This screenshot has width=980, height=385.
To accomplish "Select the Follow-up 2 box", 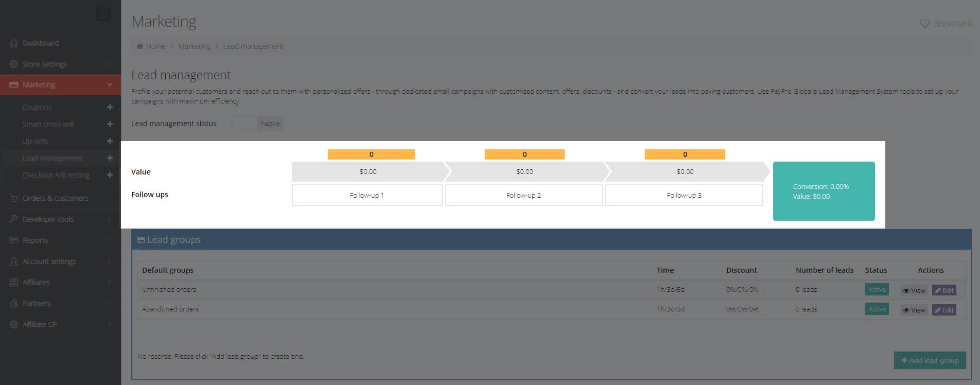I will tap(523, 196).
